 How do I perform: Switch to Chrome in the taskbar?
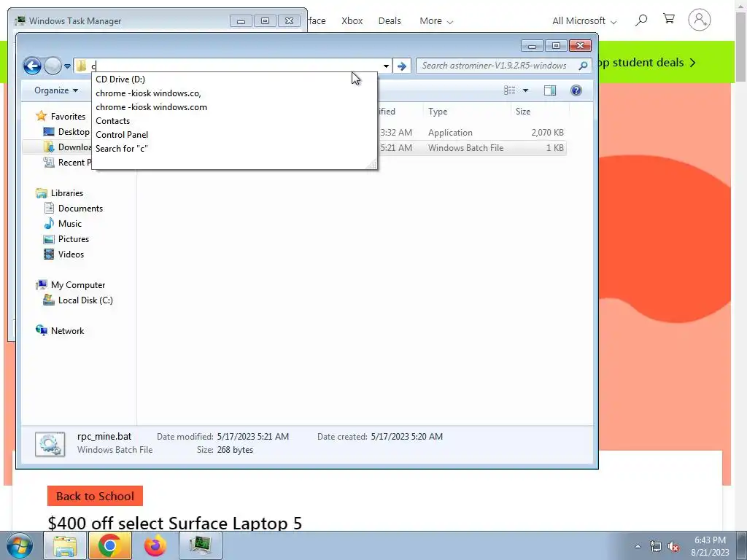tap(109, 545)
